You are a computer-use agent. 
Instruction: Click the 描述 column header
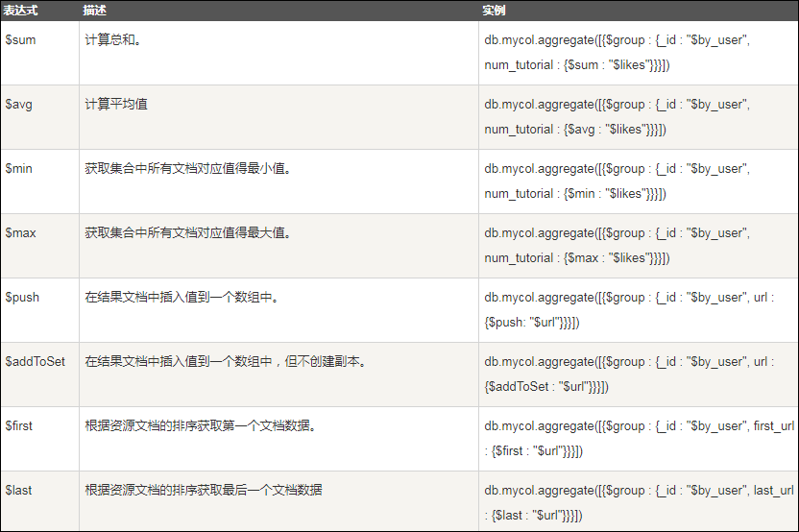coord(94,11)
